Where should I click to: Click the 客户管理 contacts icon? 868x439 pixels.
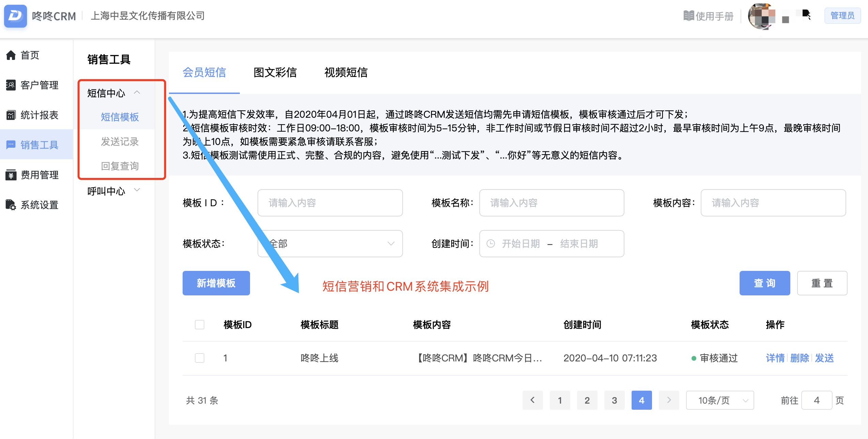click(x=11, y=85)
